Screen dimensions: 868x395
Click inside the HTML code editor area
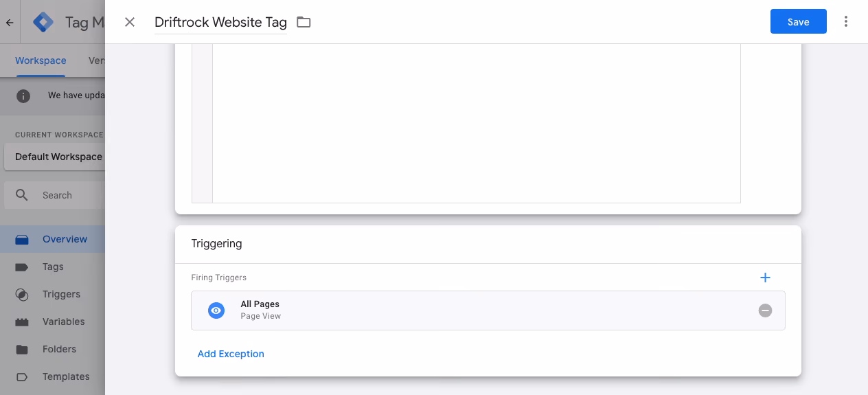(x=476, y=124)
